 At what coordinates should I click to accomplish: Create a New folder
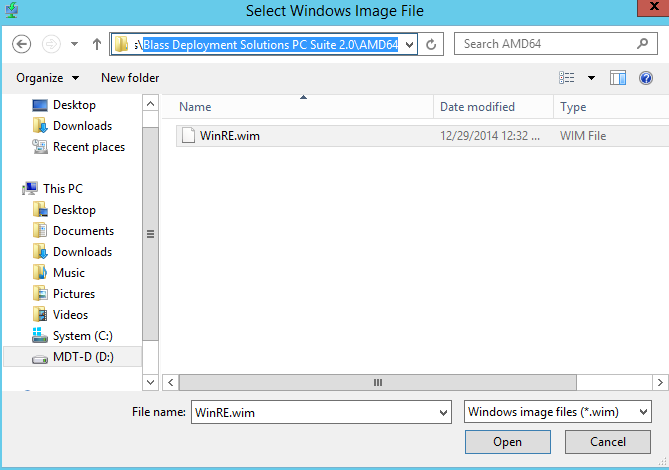[130, 78]
